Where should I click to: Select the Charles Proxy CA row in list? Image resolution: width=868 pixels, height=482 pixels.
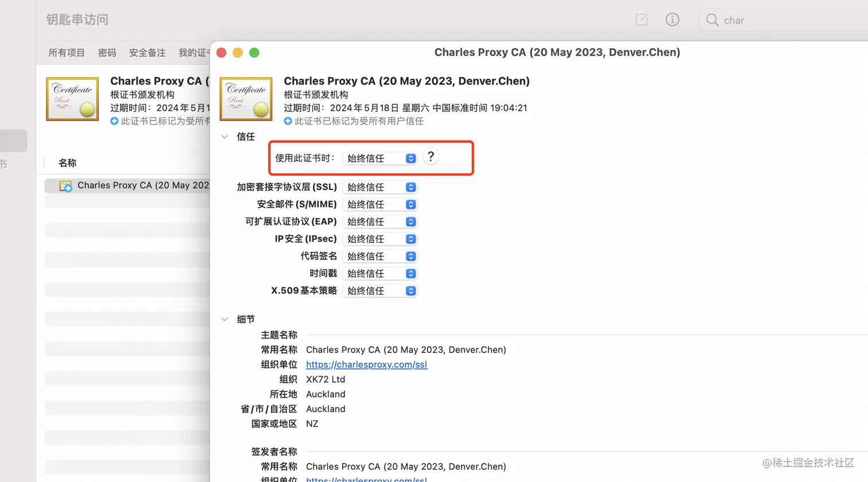pos(127,185)
